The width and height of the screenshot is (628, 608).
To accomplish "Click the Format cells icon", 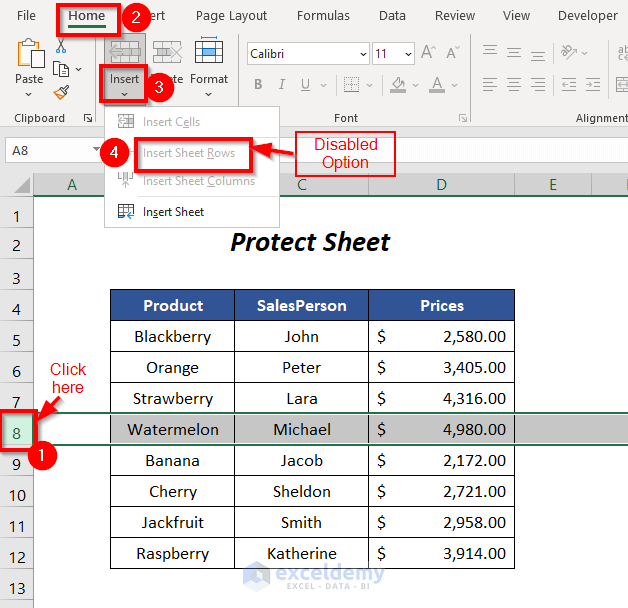I will coord(209,50).
